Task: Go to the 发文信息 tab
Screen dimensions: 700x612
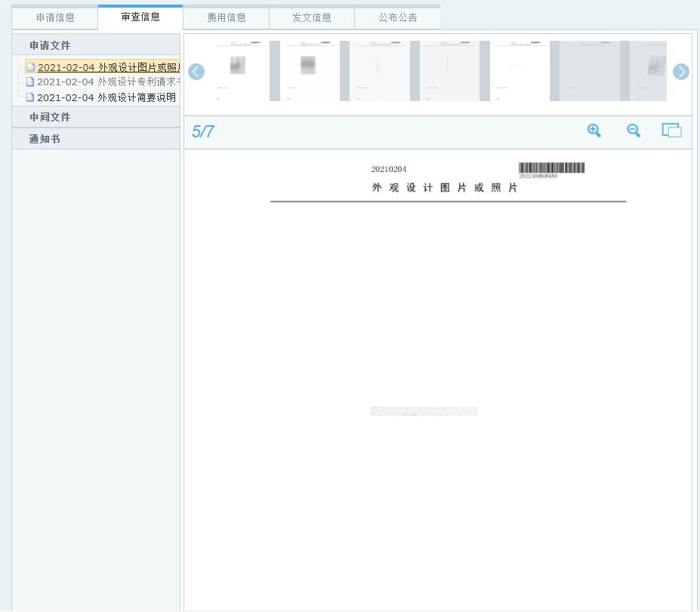Action: pos(312,17)
